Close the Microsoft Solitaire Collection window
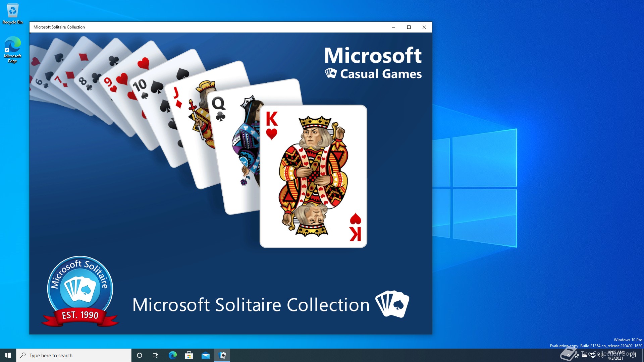Image resolution: width=644 pixels, height=362 pixels. click(x=424, y=27)
